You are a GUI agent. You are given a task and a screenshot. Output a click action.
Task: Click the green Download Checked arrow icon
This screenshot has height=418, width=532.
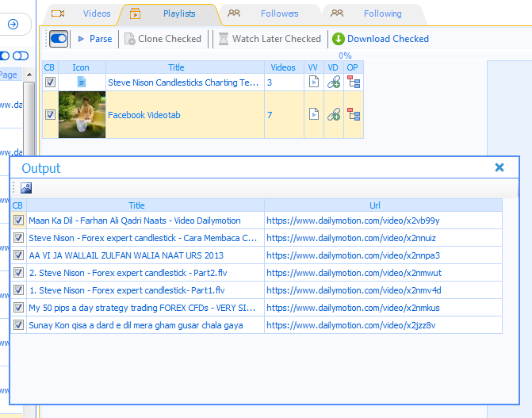(x=338, y=39)
